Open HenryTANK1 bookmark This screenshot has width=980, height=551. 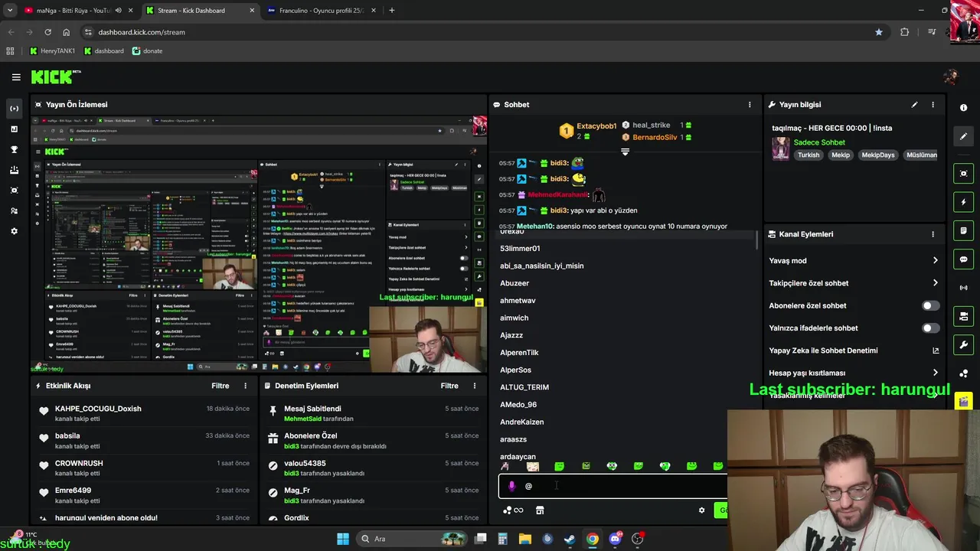point(53,51)
